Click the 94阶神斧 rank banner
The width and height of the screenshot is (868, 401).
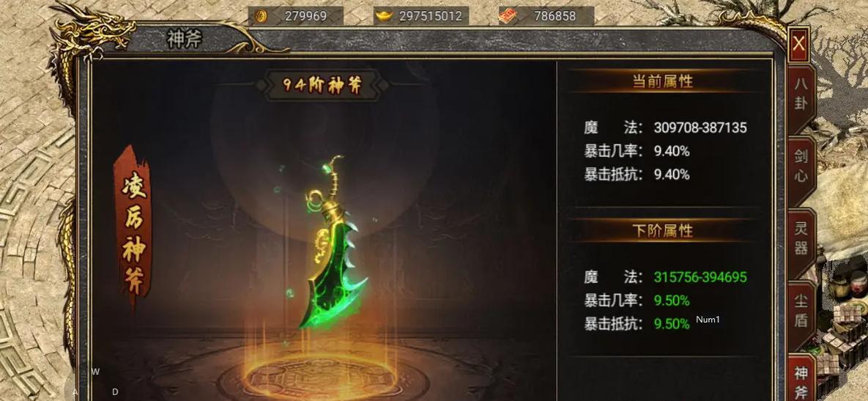322,85
